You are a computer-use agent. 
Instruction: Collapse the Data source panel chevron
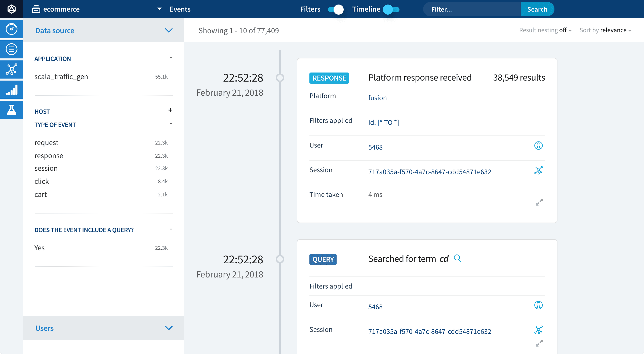click(x=169, y=30)
